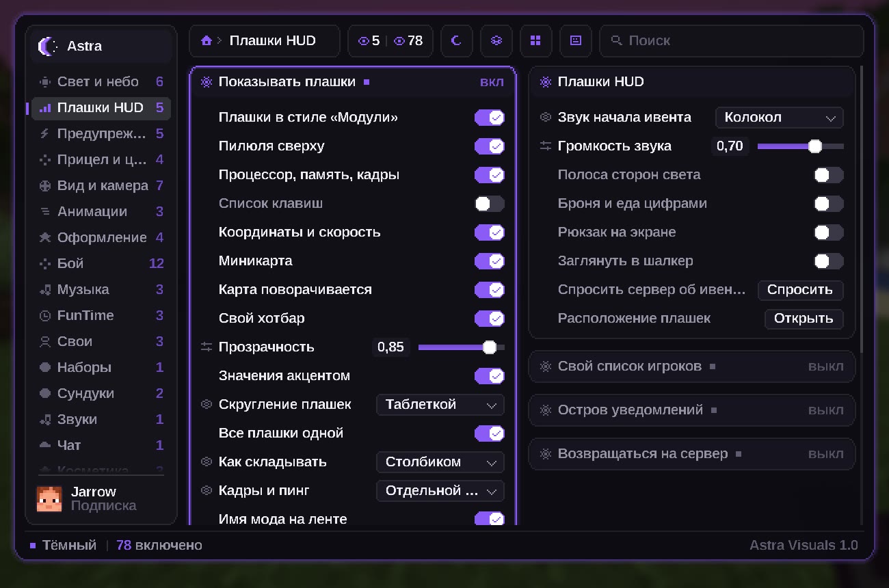Open the Колокол sound dropdown
The image size is (889, 588).
click(x=780, y=118)
